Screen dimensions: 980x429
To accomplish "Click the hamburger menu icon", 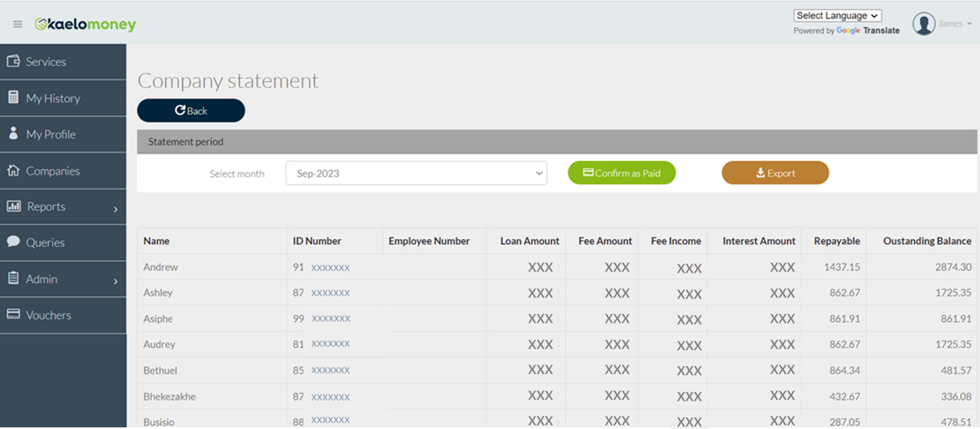I will coord(18,24).
